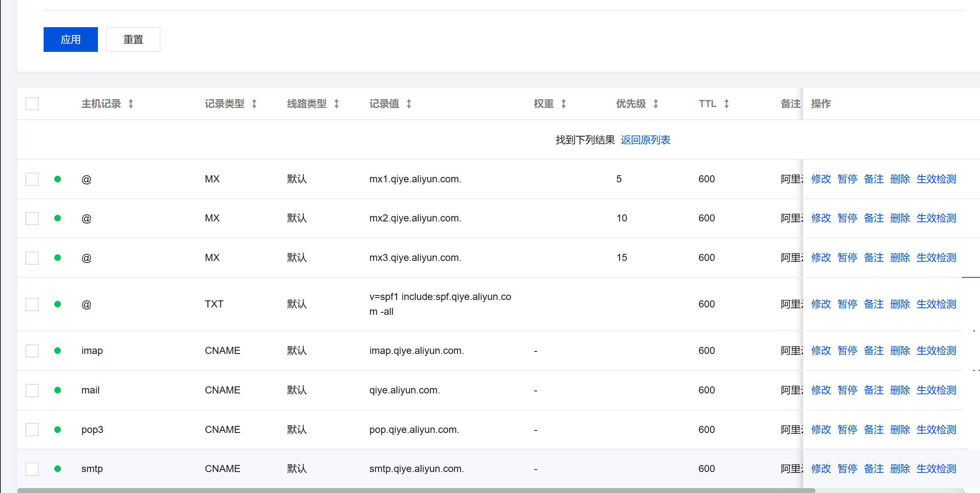This screenshot has width=980, height=493.
Task: Check the imap record checkbox
Action: (32, 351)
